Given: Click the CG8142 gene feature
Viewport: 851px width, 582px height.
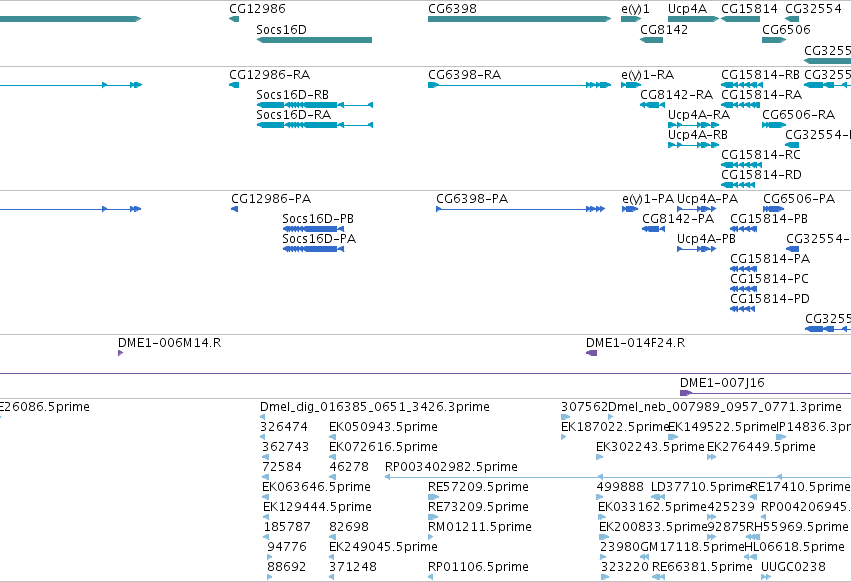Looking at the screenshot, I should 651,40.
